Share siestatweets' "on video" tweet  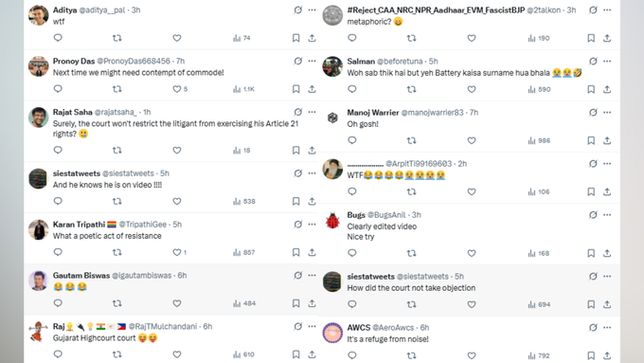pyautogui.click(x=312, y=201)
